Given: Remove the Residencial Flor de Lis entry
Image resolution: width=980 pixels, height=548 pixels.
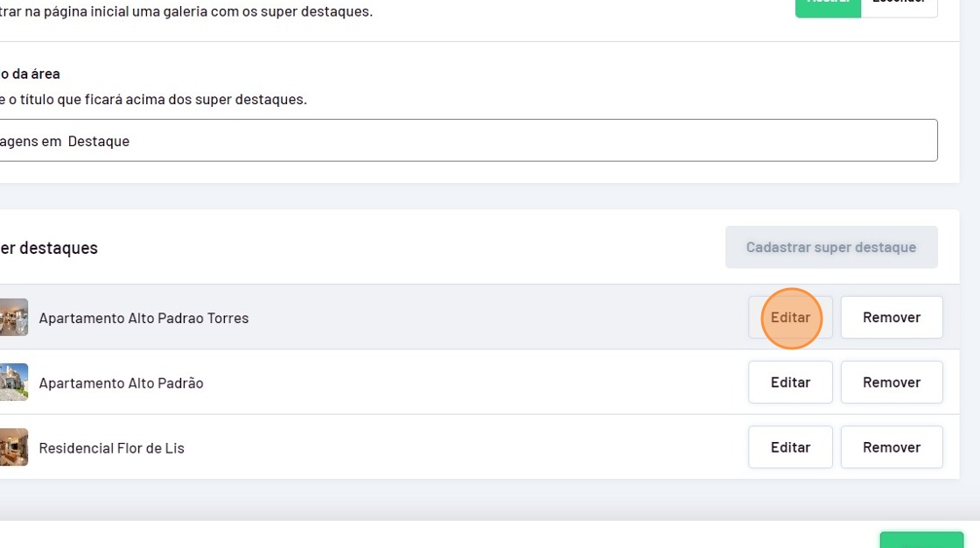Looking at the screenshot, I should tap(892, 446).
